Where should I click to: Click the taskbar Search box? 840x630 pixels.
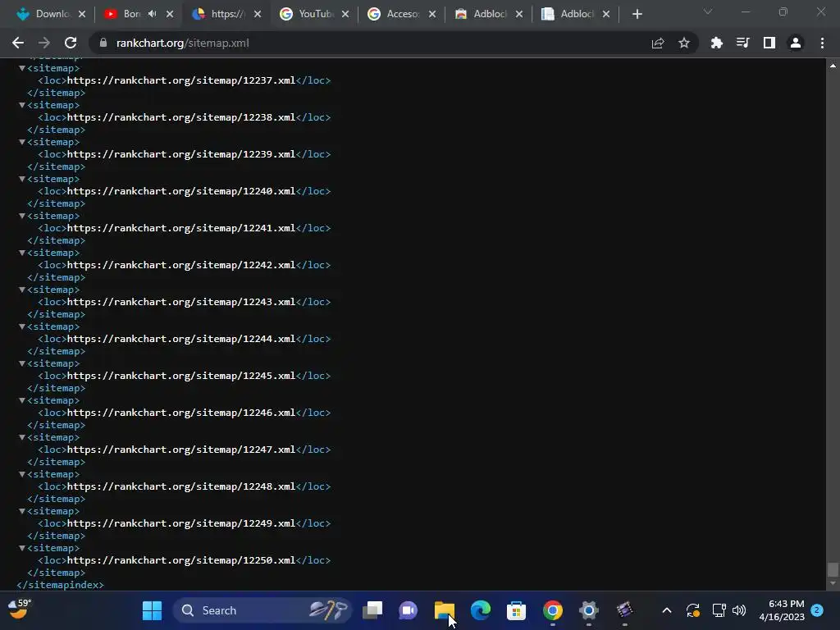pos(262,610)
